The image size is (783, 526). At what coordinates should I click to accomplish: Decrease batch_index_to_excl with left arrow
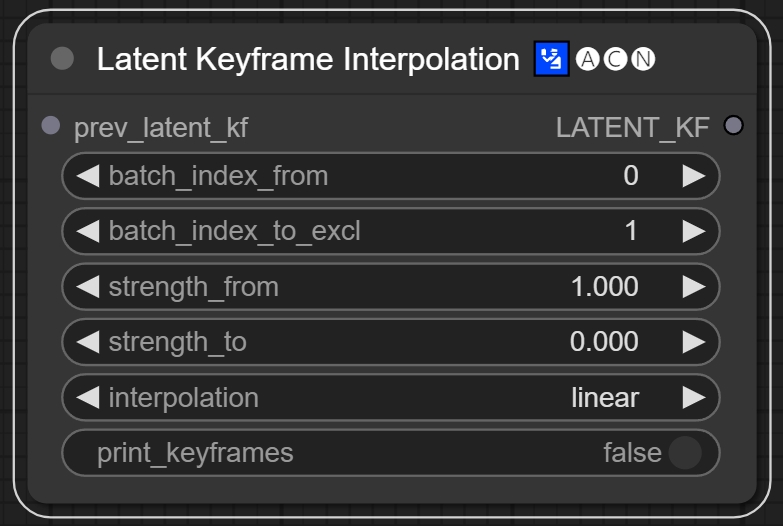(88, 231)
